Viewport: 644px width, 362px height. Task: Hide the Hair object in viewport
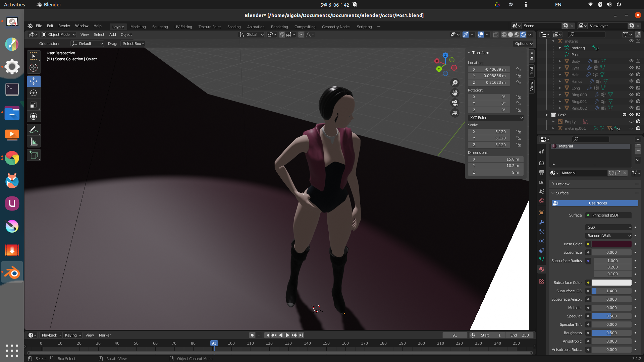(x=631, y=74)
